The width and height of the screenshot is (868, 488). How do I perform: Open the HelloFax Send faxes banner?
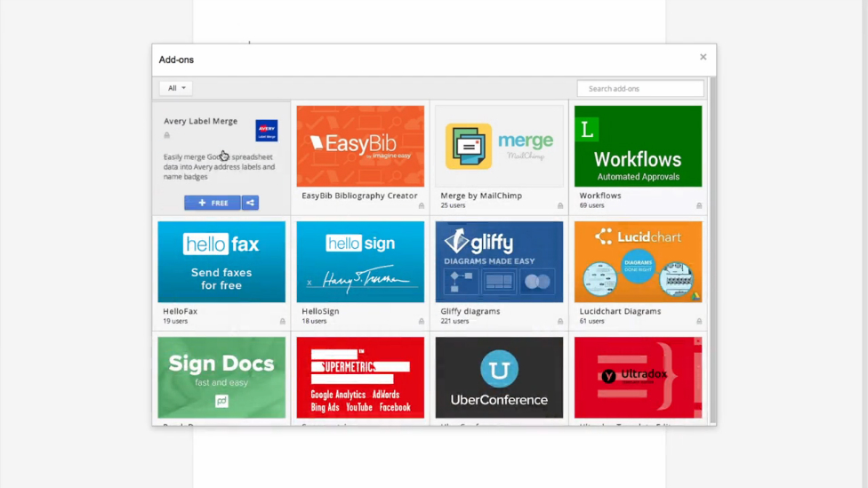click(x=221, y=261)
